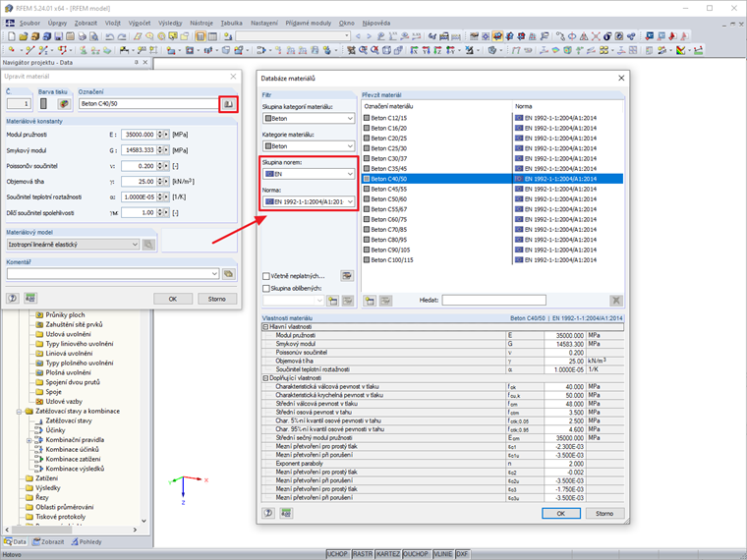747x560 pixels.
Task: Click the Print icon in the toolbar
Action: pos(83,36)
